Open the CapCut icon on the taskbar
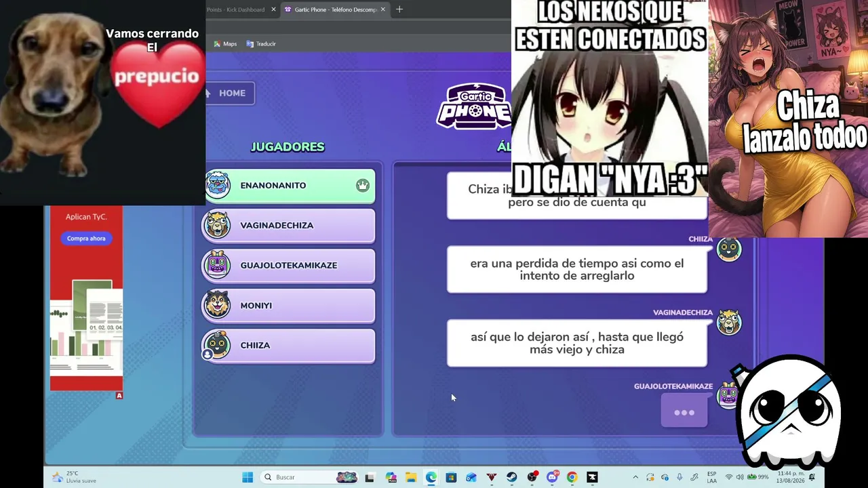Screen dimensions: 868x488 point(593,477)
